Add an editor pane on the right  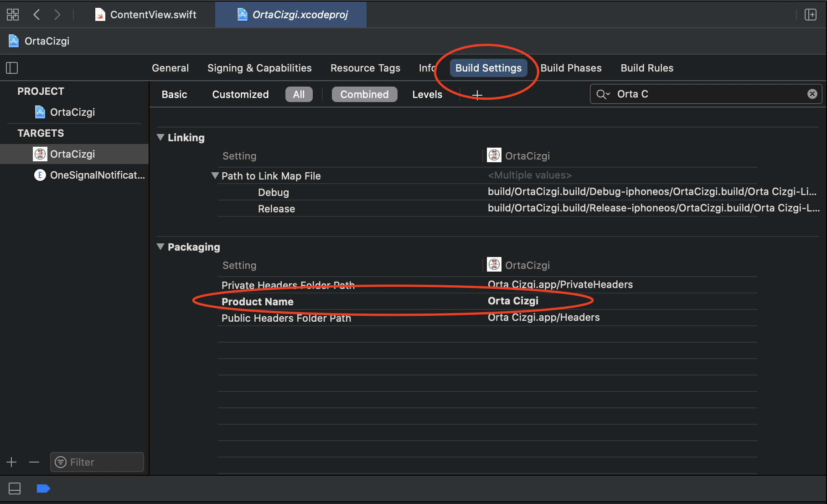pyautogui.click(x=811, y=15)
